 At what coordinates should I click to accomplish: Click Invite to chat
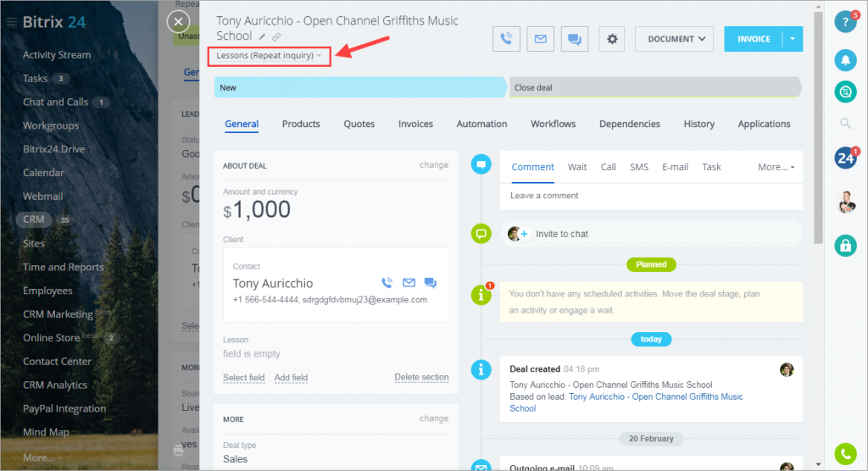[x=562, y=234]
